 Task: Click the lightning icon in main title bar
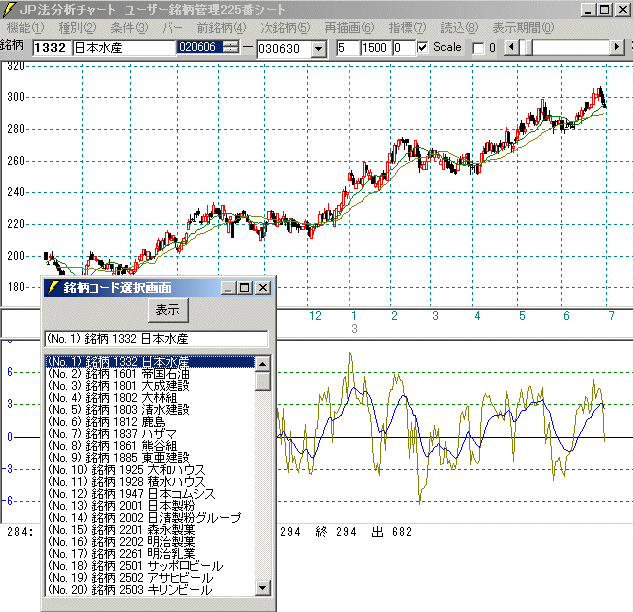9,9
